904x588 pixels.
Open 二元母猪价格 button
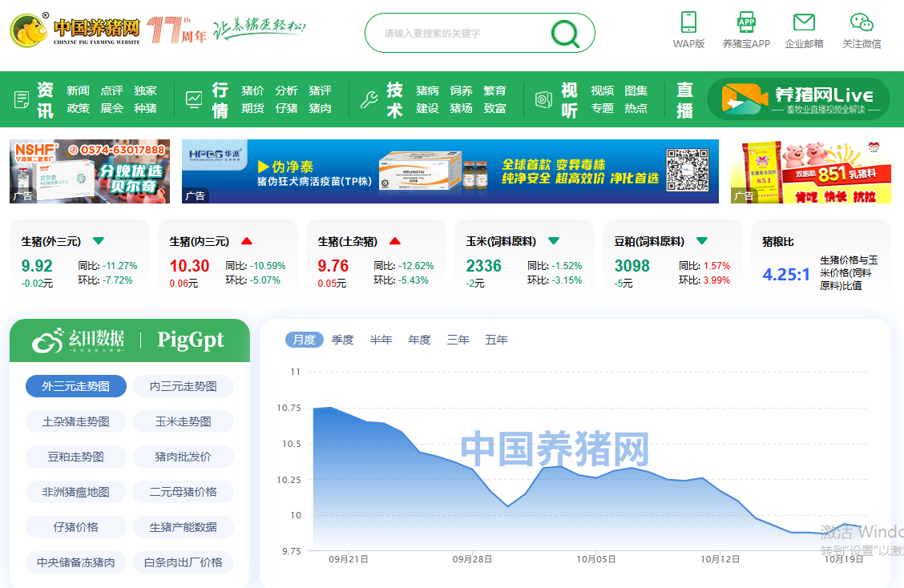(184, 492)
